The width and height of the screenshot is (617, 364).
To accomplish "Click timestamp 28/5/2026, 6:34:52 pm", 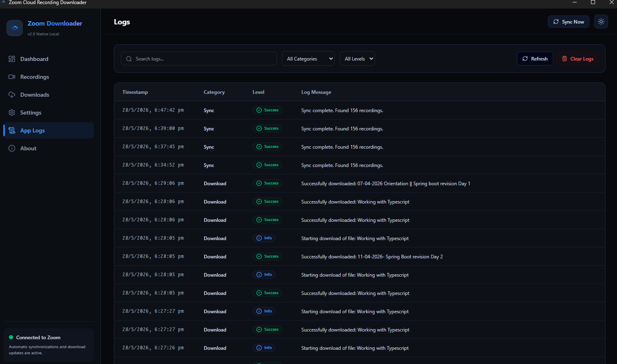I will (x=153, y=165).
